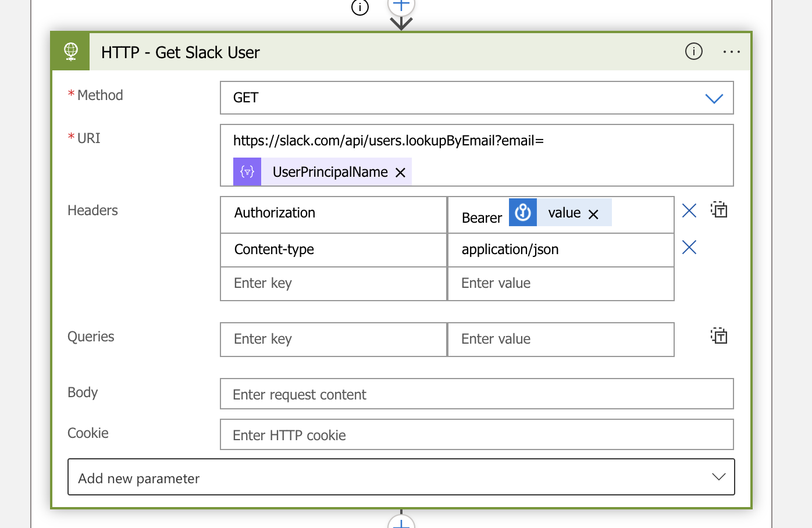Image resolution: width=812 pixels, height=528 pixels.
Task: Delete the Content-type header row
Action: [689, 248]
